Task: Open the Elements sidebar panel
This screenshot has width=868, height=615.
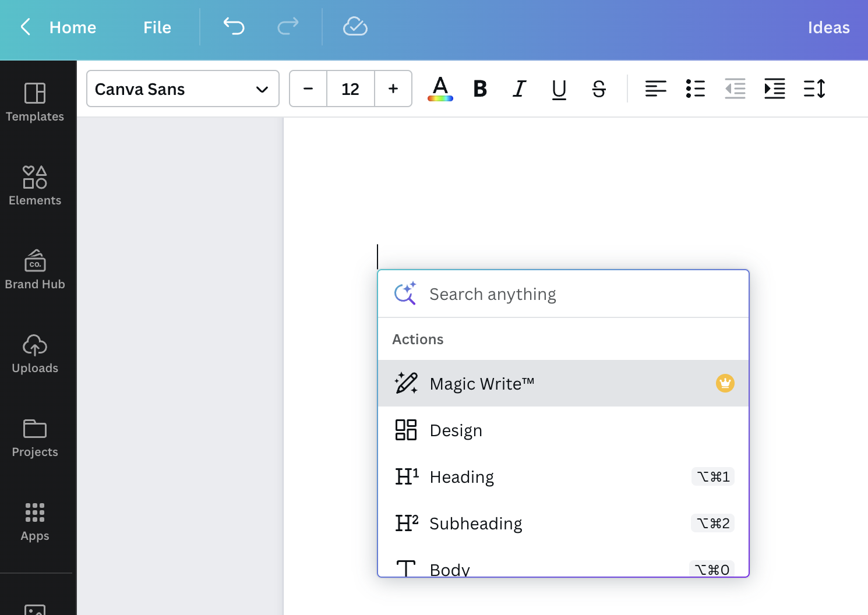Action: point(35,186)
